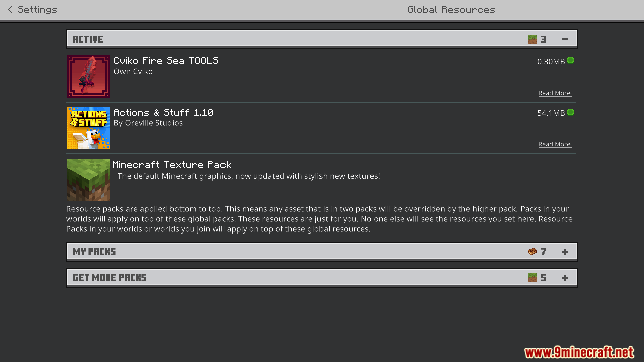This screenshot has height=362, width=644.
Task: Click Active pack count number 3
Action: pyautogui.click(x=544, y=39)
